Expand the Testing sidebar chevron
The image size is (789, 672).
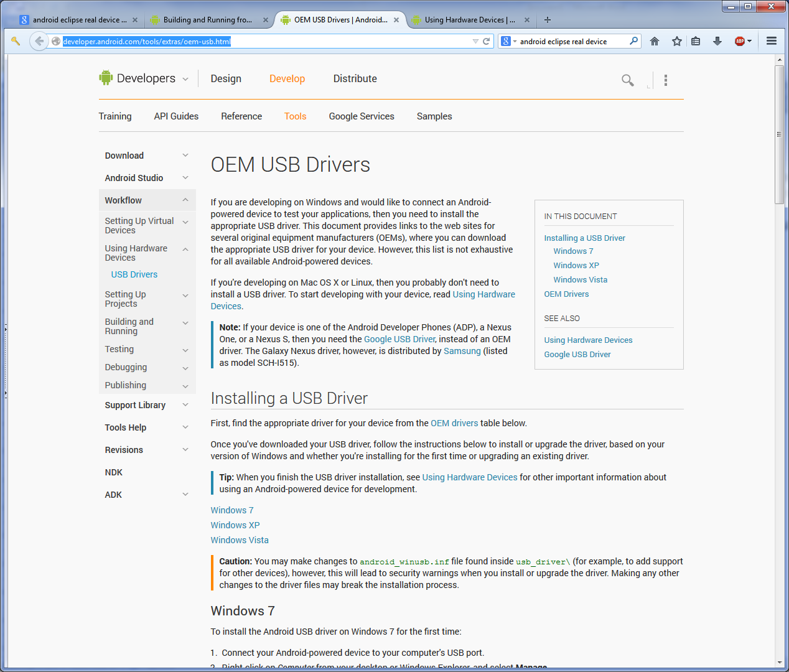click(185, 350)
